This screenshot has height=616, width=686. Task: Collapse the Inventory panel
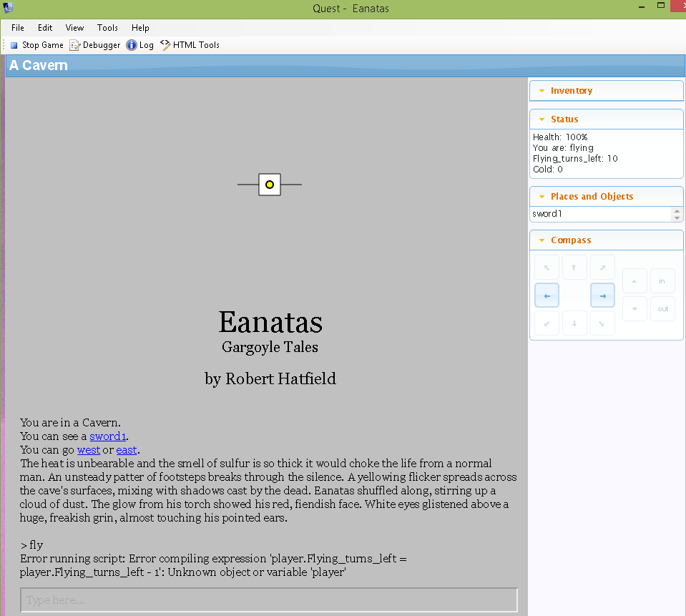[542, 91]
